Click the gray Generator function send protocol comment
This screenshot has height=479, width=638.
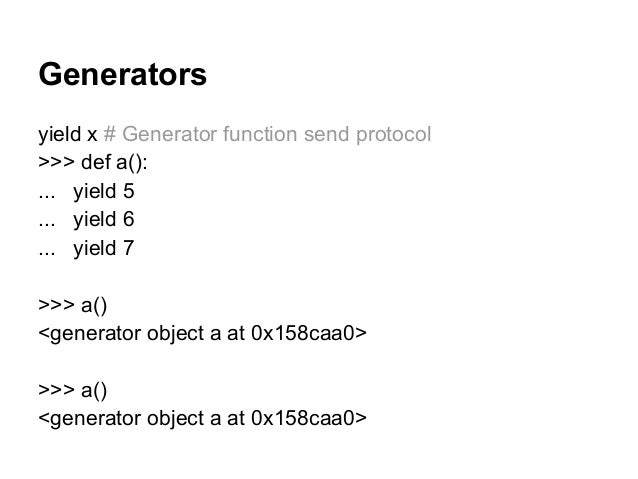point(267,134)
